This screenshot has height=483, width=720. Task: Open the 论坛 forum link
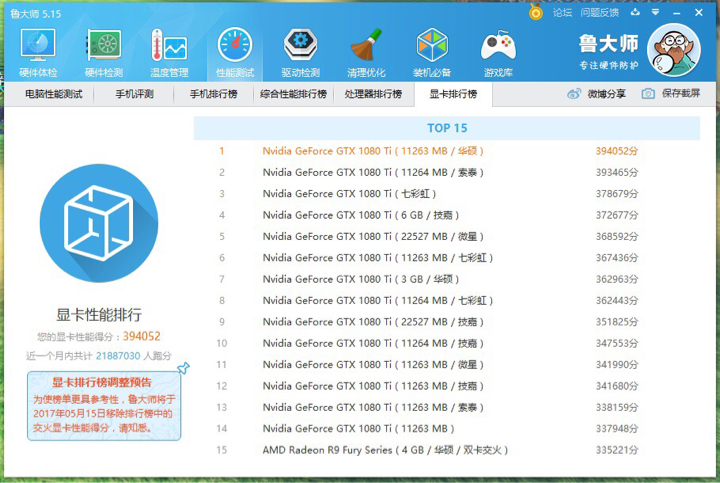point(562,13)
